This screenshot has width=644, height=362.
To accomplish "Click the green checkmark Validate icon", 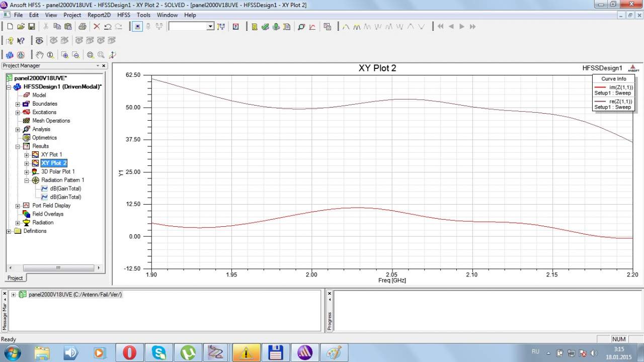I will tap(265, 27).
